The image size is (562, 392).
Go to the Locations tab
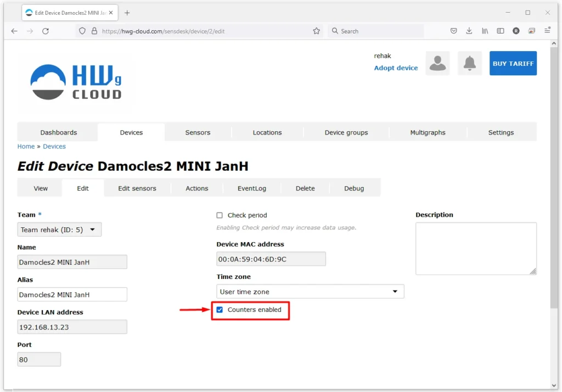267,132
